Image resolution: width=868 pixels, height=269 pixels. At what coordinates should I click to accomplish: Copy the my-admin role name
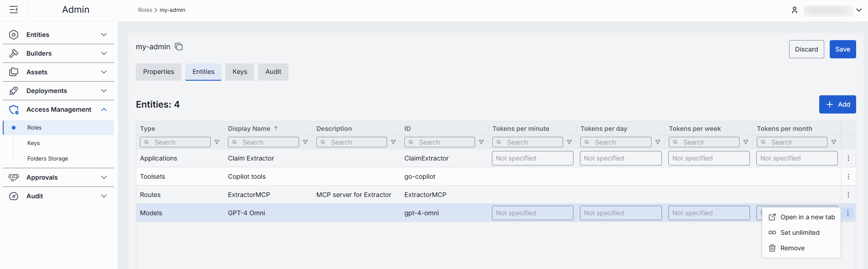pos(179,47)
